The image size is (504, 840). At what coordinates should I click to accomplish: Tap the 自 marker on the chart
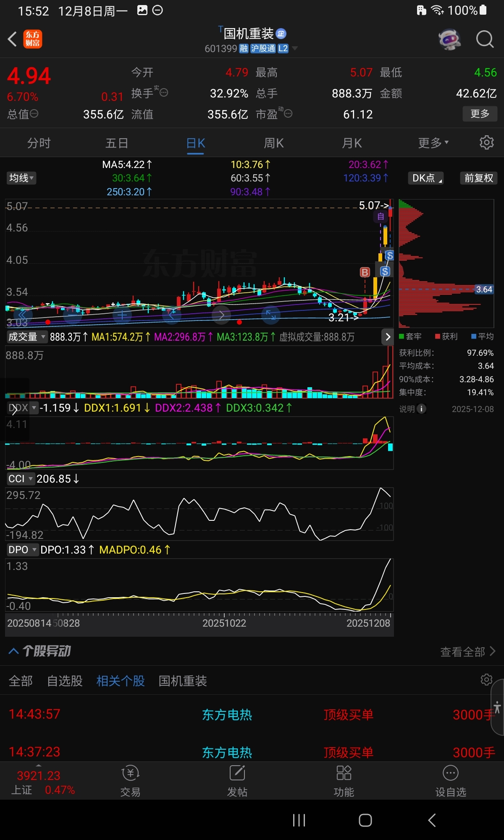click(x=380, y=216)
